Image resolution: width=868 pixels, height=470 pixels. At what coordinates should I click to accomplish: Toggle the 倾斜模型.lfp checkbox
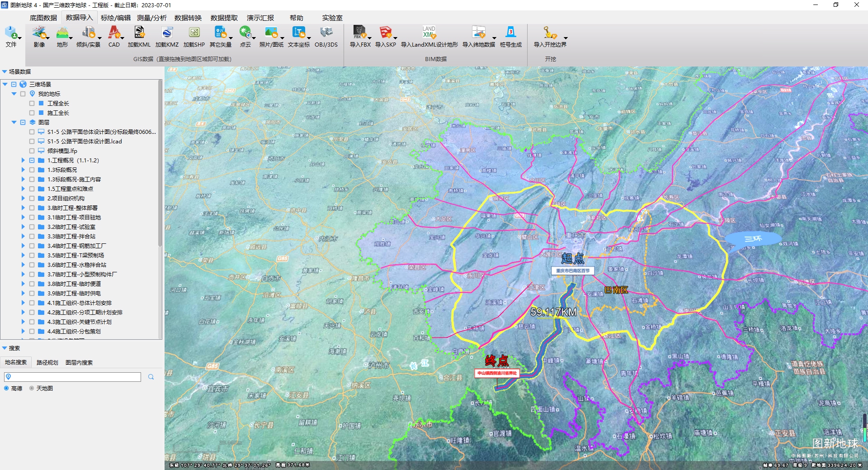(x=32, y=151)
